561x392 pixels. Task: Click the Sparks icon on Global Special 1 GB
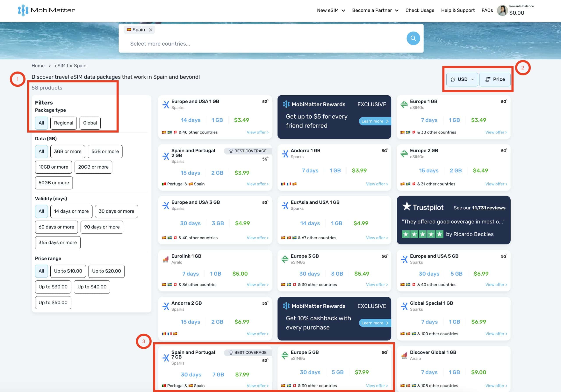click(x=404, y=306)
